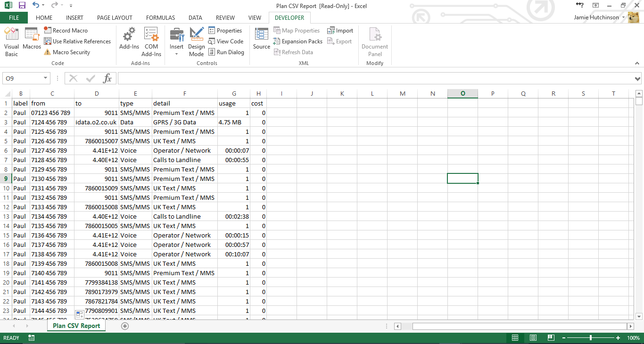Open the Macros dialog
Image resolution: width=644 pixels, height=344 pixels.
tap(32, 38)
